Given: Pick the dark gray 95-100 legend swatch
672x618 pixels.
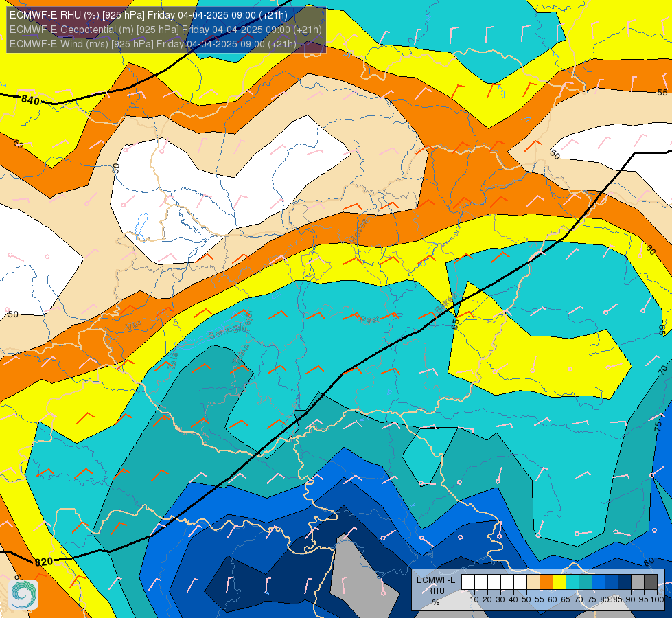Looking at the screenshot, I should (651, 582).
